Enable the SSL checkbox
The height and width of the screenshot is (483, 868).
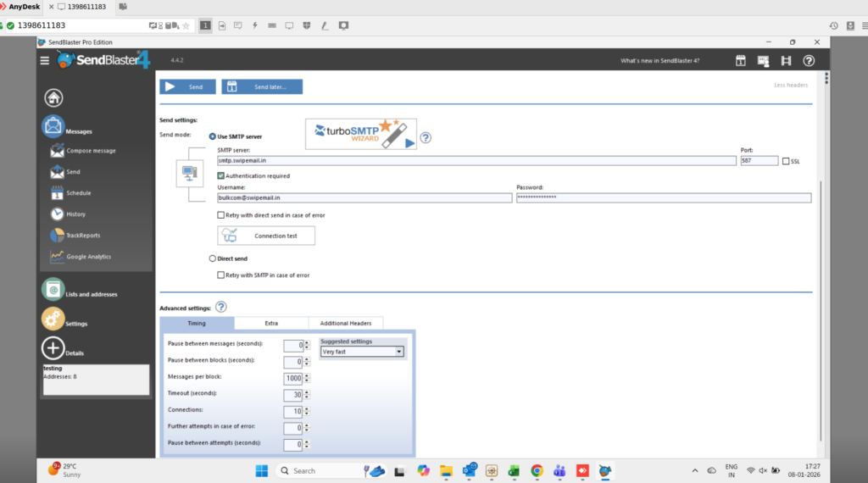click(786, 161)
